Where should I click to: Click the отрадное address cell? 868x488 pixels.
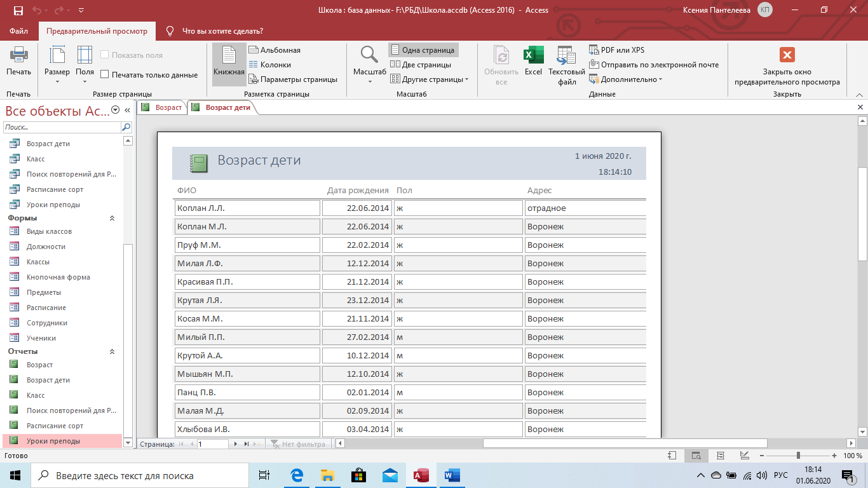tap(585, 208)
